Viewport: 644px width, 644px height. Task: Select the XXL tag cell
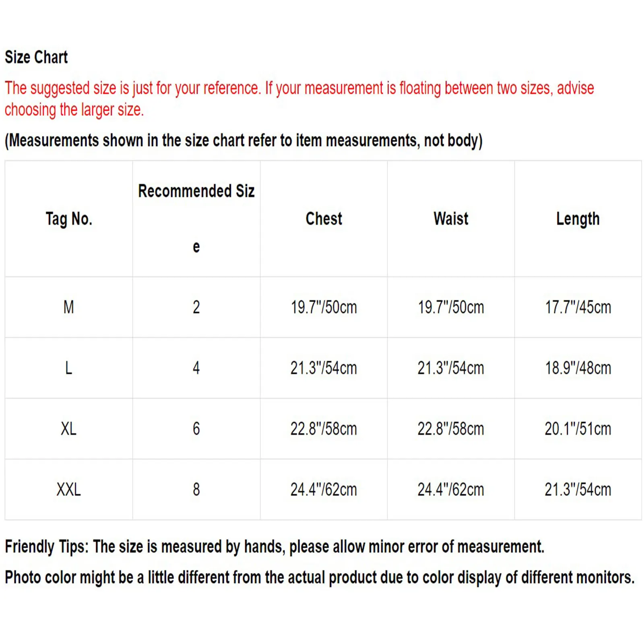coord(69,489)
